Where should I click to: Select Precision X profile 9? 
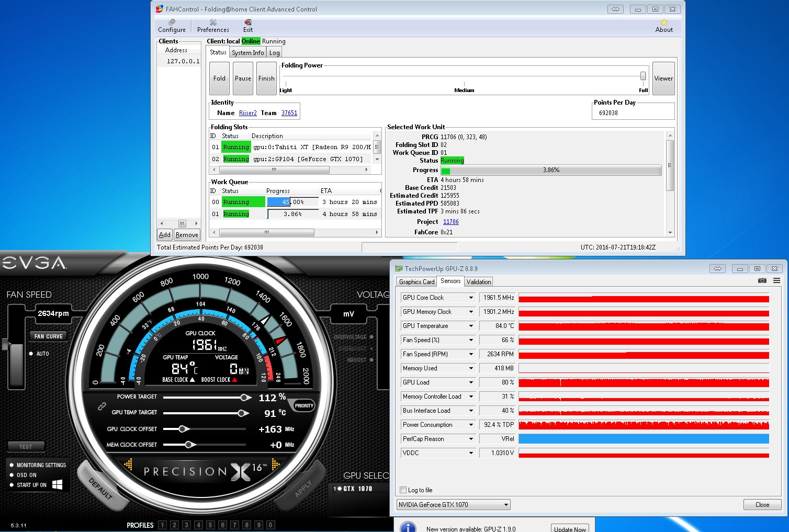(258, 525)
